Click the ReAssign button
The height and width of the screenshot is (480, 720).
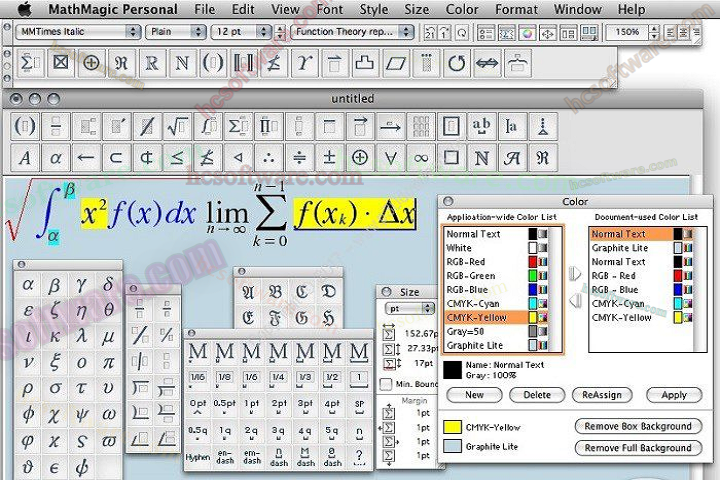click(x=602, y=395)
